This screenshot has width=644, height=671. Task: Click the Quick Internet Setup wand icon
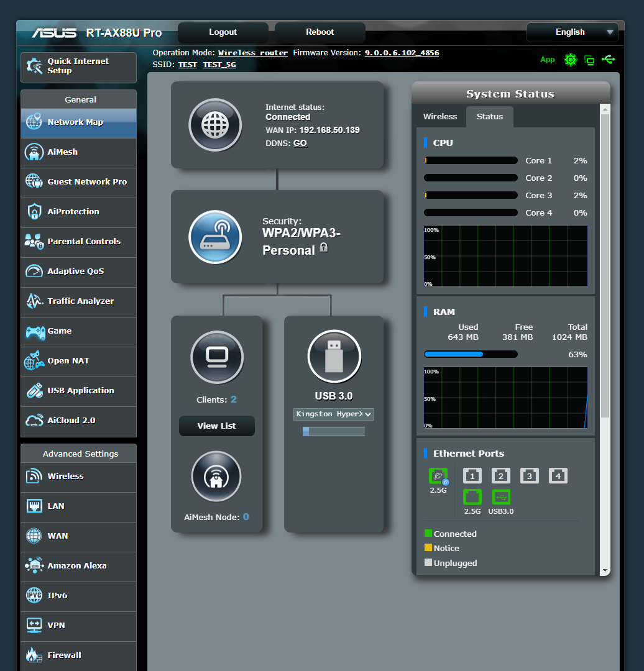34,66
